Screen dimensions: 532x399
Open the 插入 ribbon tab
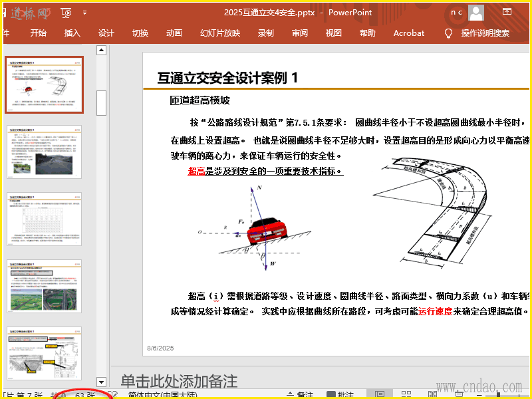(72, 33)
